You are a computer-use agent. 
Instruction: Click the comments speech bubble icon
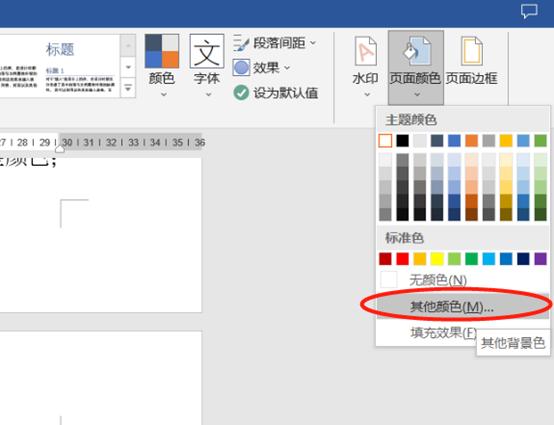click(529, 11)
